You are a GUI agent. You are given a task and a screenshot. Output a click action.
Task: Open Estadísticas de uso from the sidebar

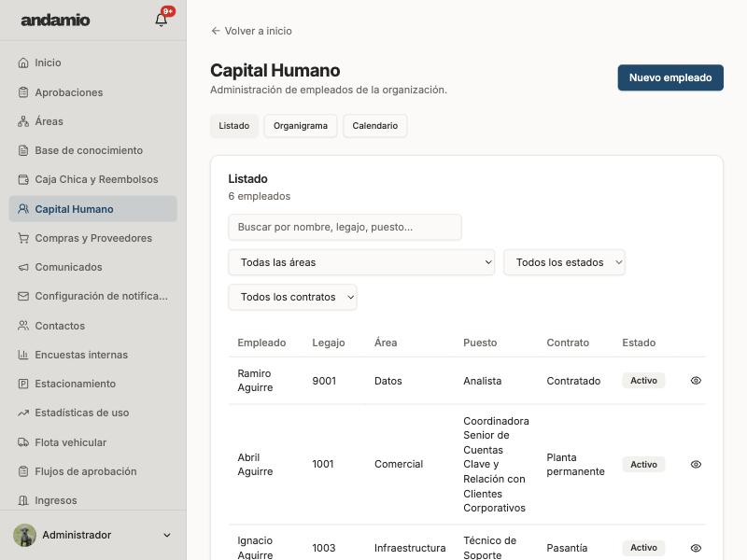point(92,413)
